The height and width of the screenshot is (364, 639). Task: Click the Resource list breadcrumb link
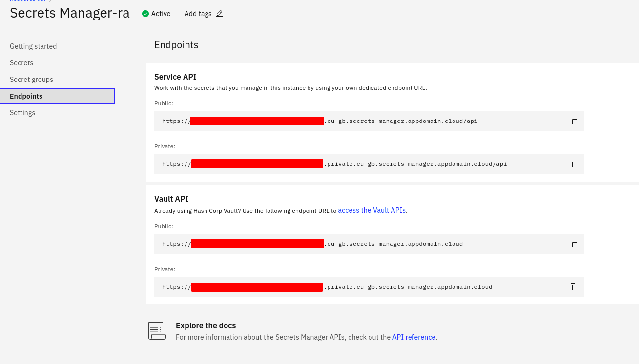27,1
